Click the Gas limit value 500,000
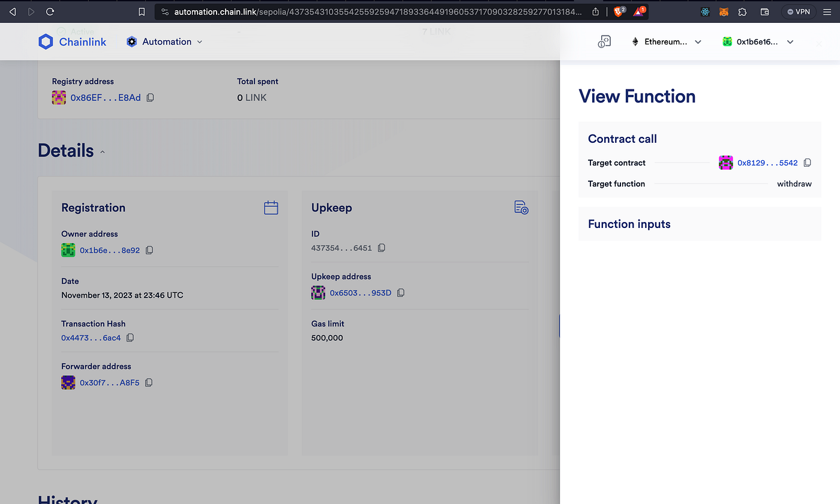The width and height of the screenshot is (840, 504). (x=327, y=338)
